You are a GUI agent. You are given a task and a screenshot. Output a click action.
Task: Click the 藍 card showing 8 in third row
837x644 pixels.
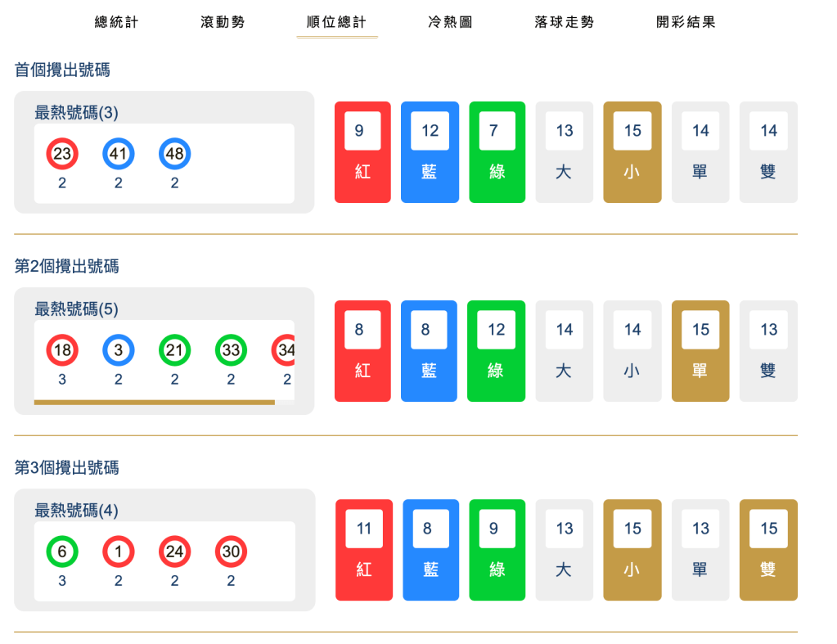(430, 549)
